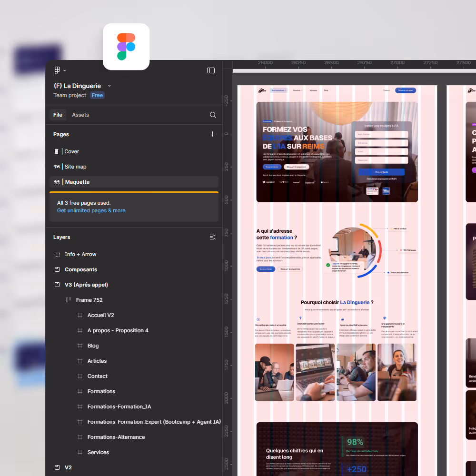The height and width of the screenshot is (476, 476).
Task: Add a new page with the plus icon
Action: pos(212,134)
